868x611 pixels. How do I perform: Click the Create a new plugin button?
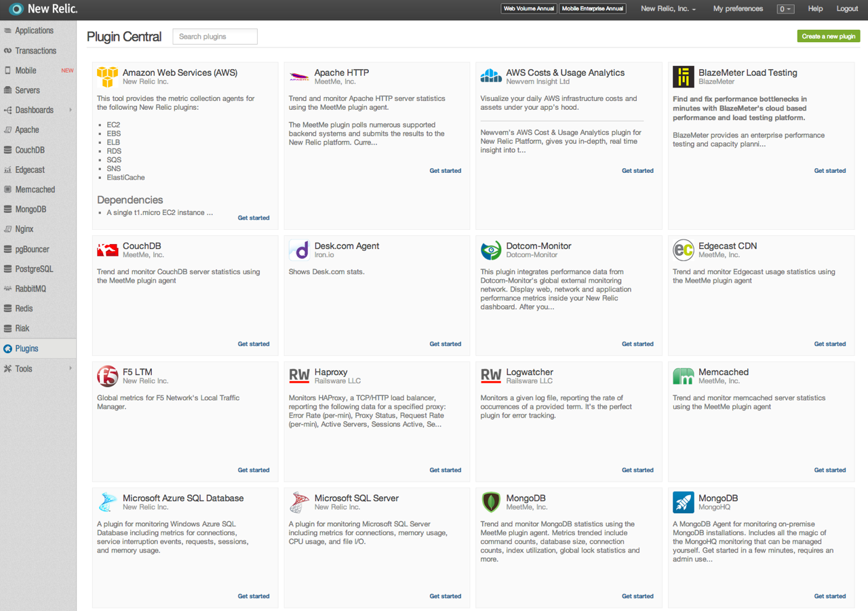coord(828,36)
